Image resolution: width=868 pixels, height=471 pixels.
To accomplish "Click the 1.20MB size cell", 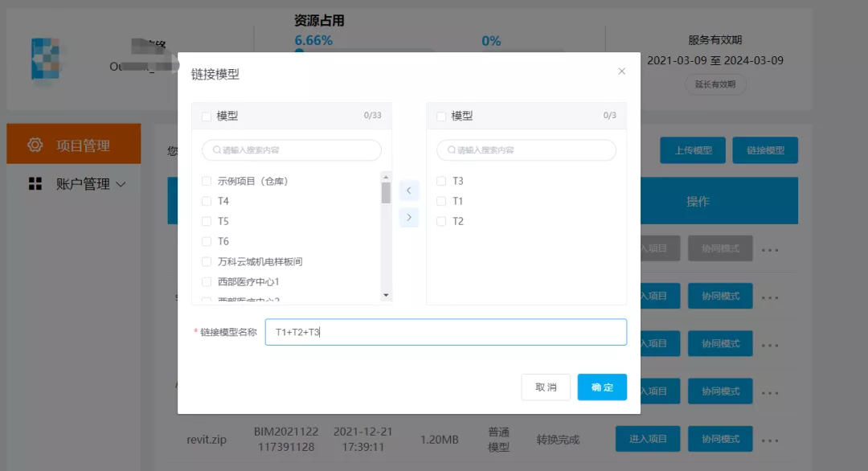I will [x=440, y=440].
